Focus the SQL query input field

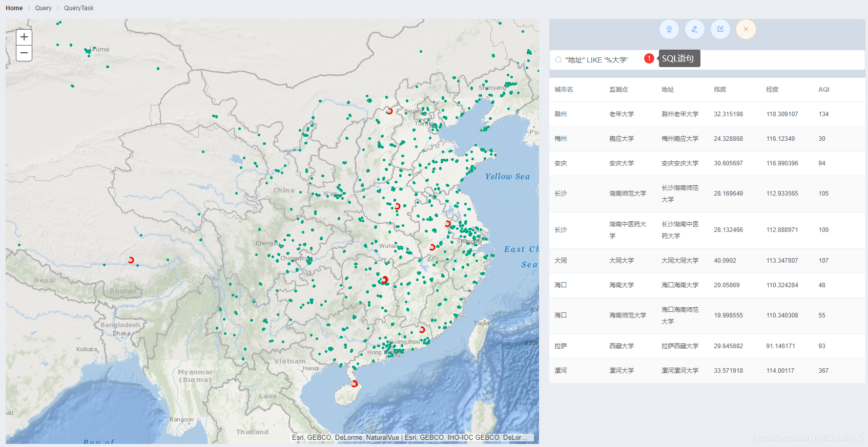click(x=707, y=60)
